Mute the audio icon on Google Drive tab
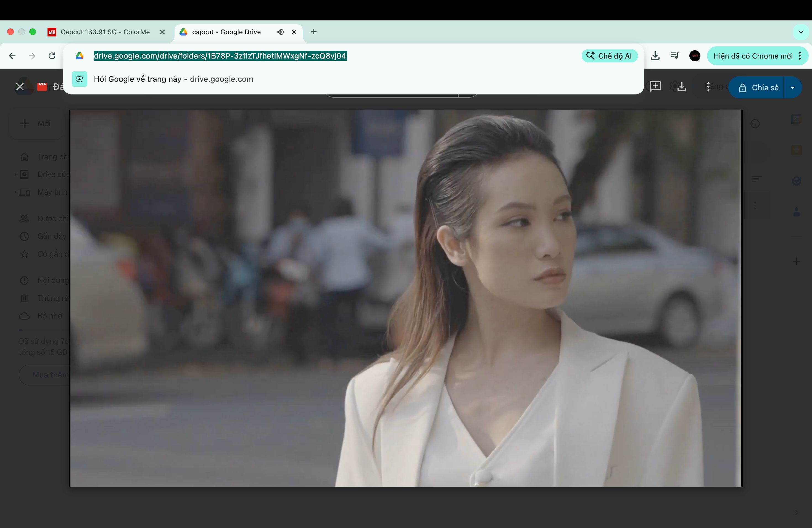This screenshot has width=812, height=528. pos(280,32)
